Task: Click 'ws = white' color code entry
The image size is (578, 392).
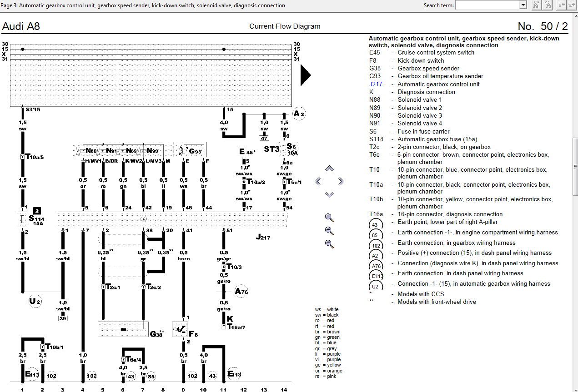Action: [327, 309]
